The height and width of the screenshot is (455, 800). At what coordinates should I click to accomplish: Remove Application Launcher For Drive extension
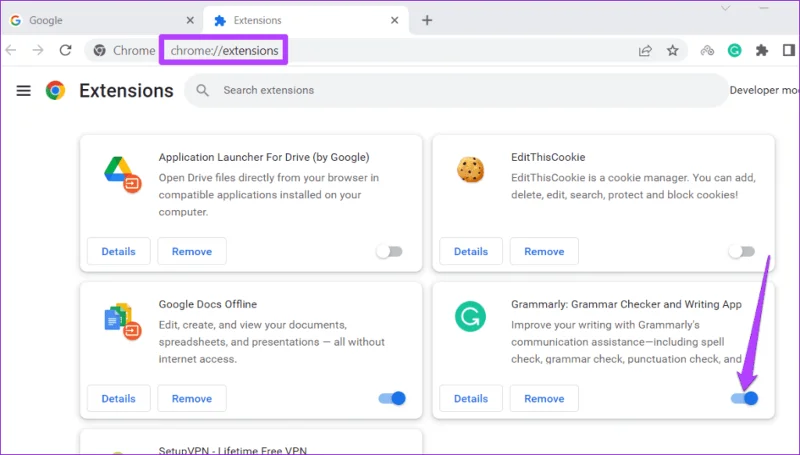(x=192, y=251)
